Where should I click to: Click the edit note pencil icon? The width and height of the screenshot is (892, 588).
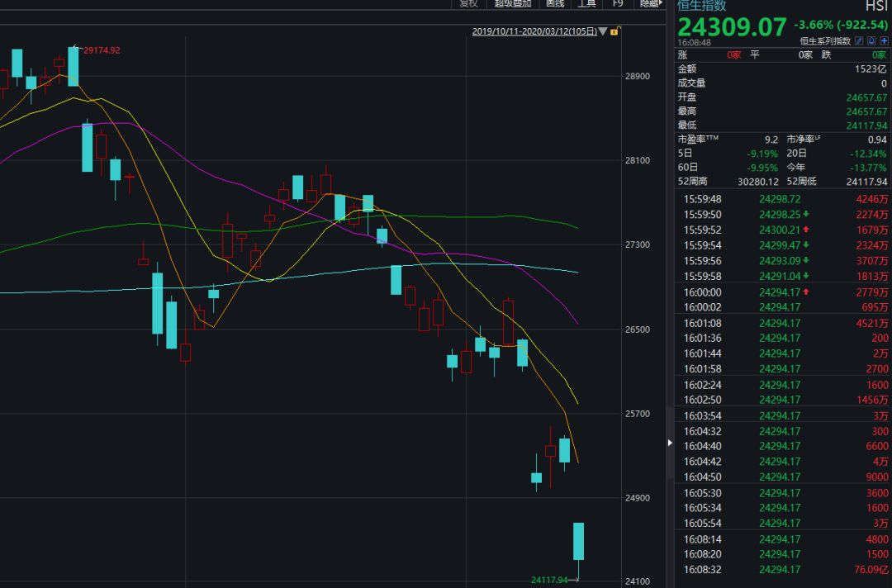pos(859,40)
